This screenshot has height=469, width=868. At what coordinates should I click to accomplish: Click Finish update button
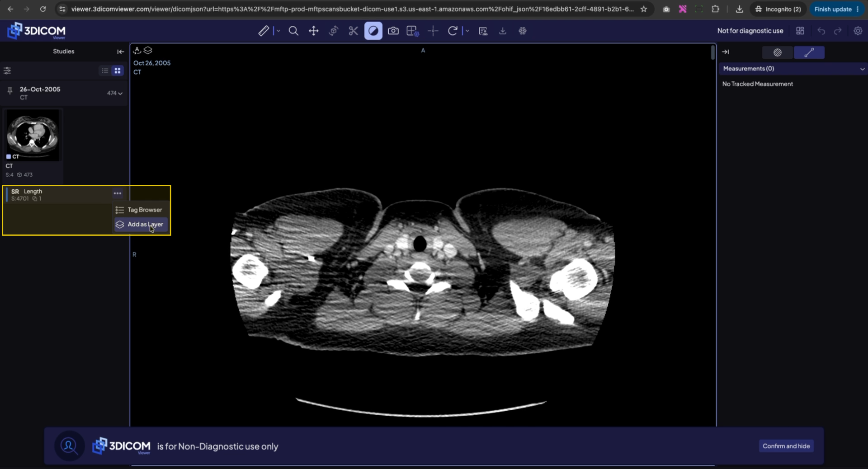point(837,9)
